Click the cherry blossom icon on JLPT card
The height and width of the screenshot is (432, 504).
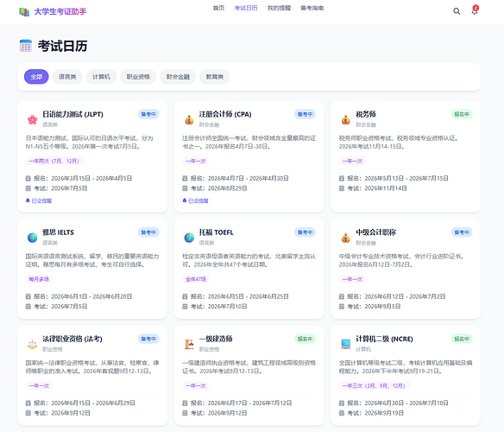point(32,120)
